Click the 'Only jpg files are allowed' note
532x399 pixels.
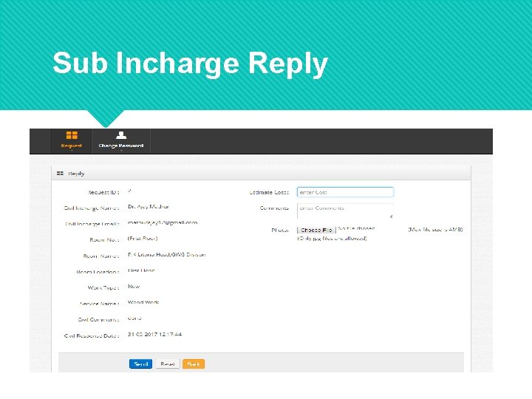pos(332,239)
